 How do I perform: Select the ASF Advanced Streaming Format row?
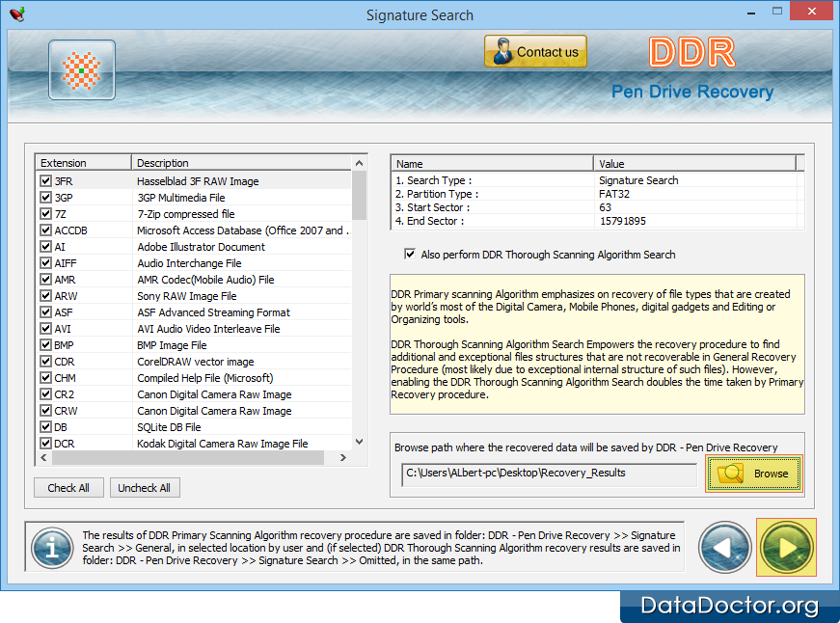[194, 312]
